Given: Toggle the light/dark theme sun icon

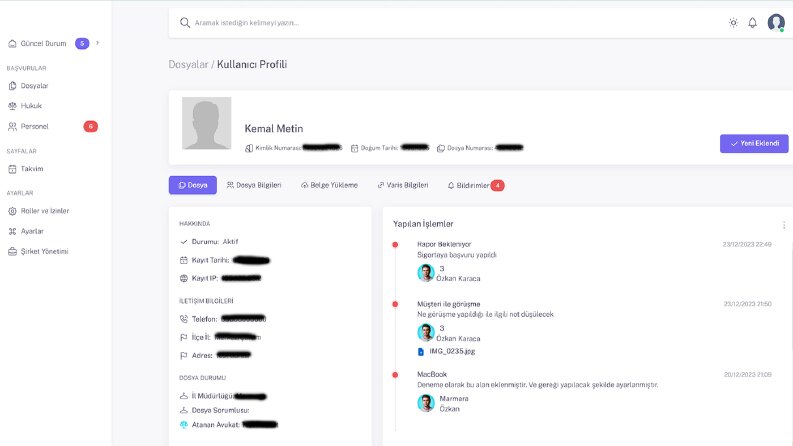Looking at the screenshot, I should click(x=733, y=23).
